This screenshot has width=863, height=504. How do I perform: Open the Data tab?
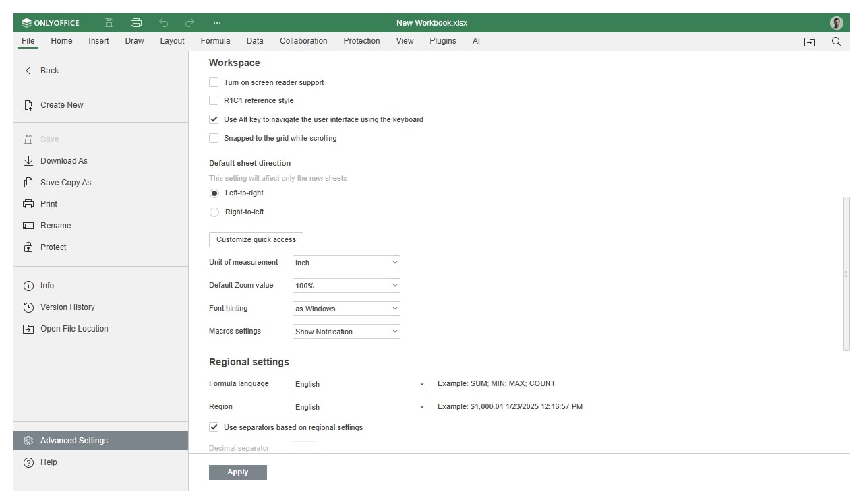tap(255, 41)
